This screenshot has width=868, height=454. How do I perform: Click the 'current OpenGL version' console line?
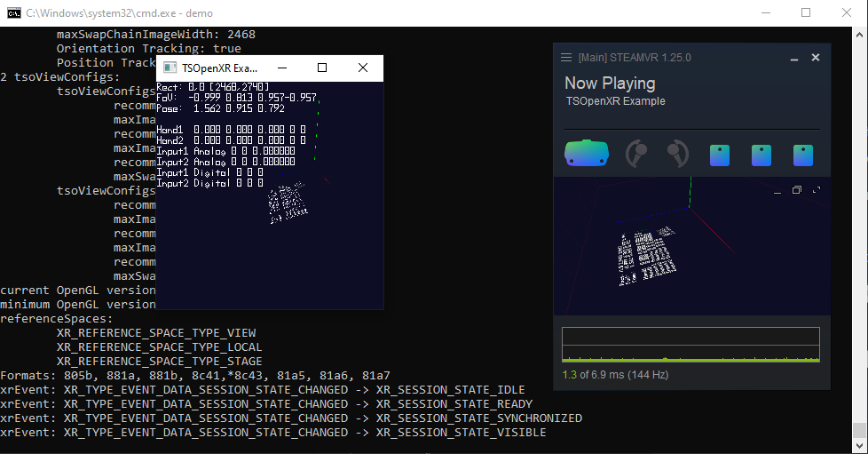(x=78, y=291)
